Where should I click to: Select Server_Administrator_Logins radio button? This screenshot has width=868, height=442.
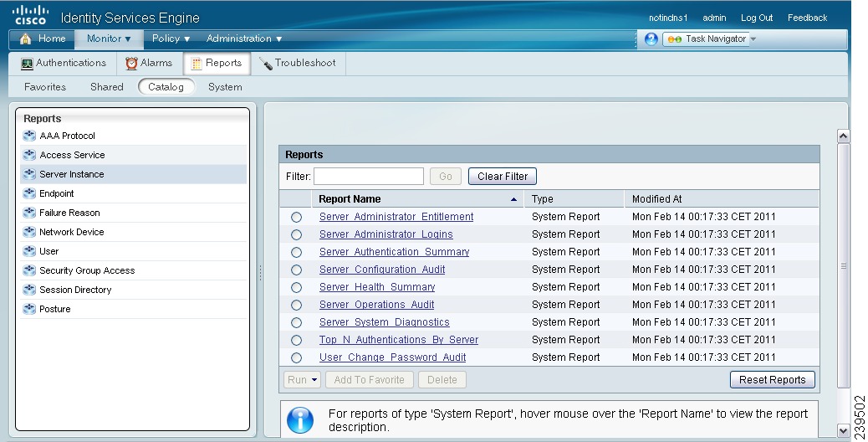[297, 235]
